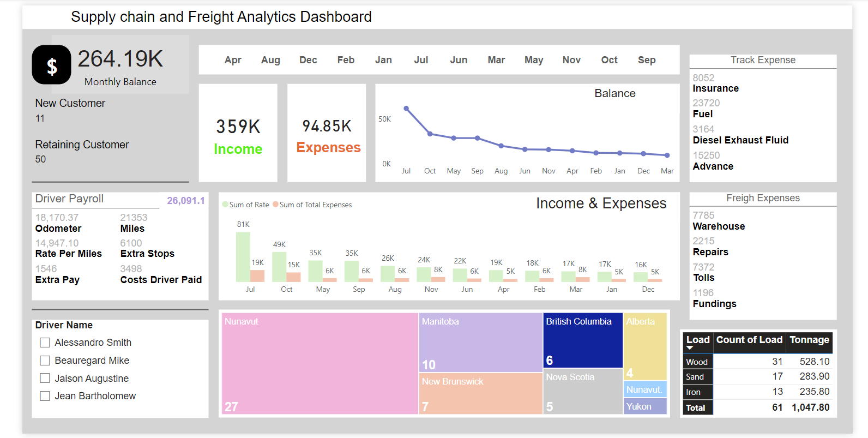Select the Apr month slicer

(233, 60)
